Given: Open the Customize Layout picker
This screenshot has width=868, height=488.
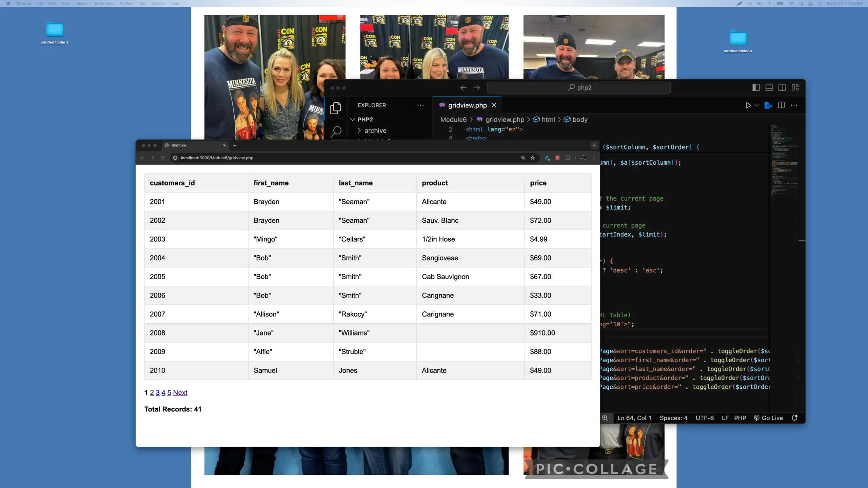Looking at the screenshot, I should pyautogui.click(x=796, y=87).
